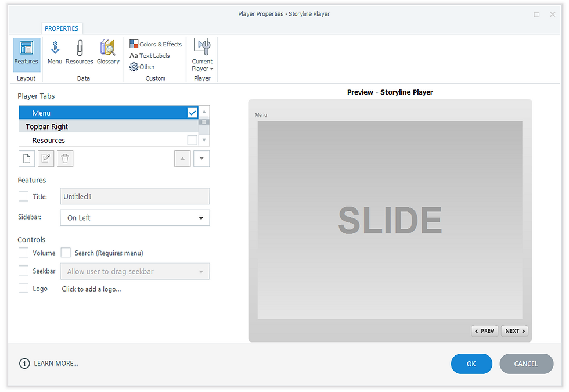Enable the Resources player tab checkbox
Image resolution: width=569 pixels, height=392 pixels.
tap(192, 140)
